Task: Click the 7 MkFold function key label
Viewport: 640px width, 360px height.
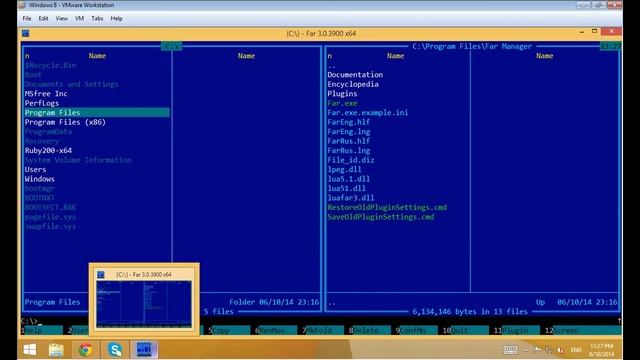Action: coord(322,330)
